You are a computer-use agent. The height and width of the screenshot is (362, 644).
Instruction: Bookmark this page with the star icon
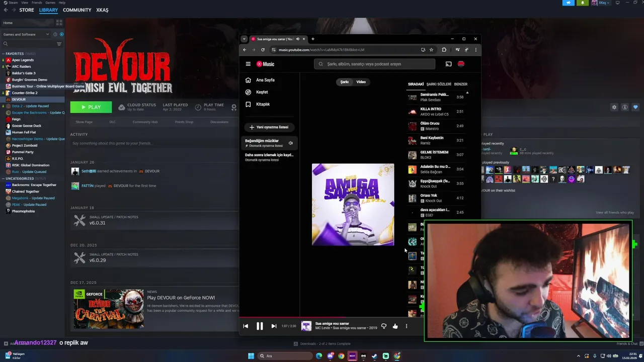pyautogui.click(x=431, y=50)
